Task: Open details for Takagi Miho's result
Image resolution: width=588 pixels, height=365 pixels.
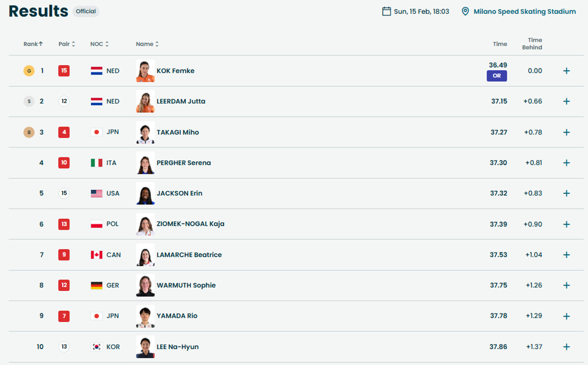Action: [566, 132]
